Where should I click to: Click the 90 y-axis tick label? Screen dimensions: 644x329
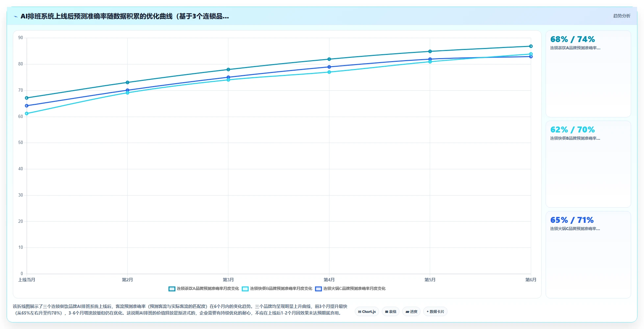point(21,38)
